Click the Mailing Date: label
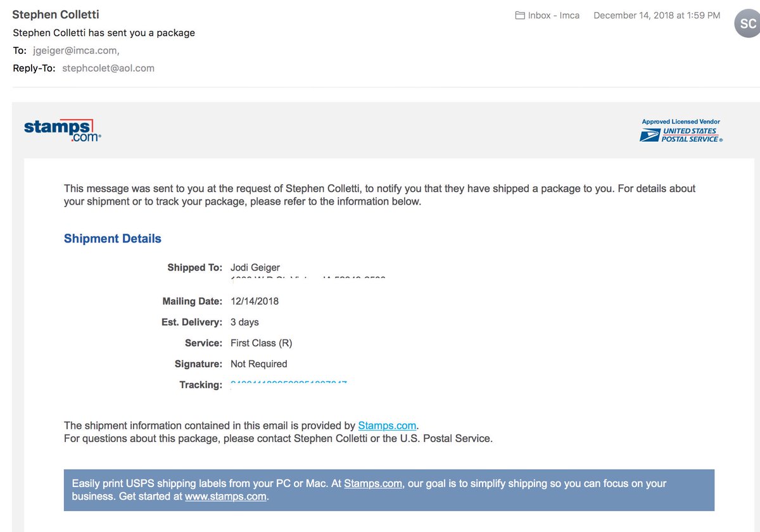The width and height of the screenshot is (760, 532). [x=193, y=301]
